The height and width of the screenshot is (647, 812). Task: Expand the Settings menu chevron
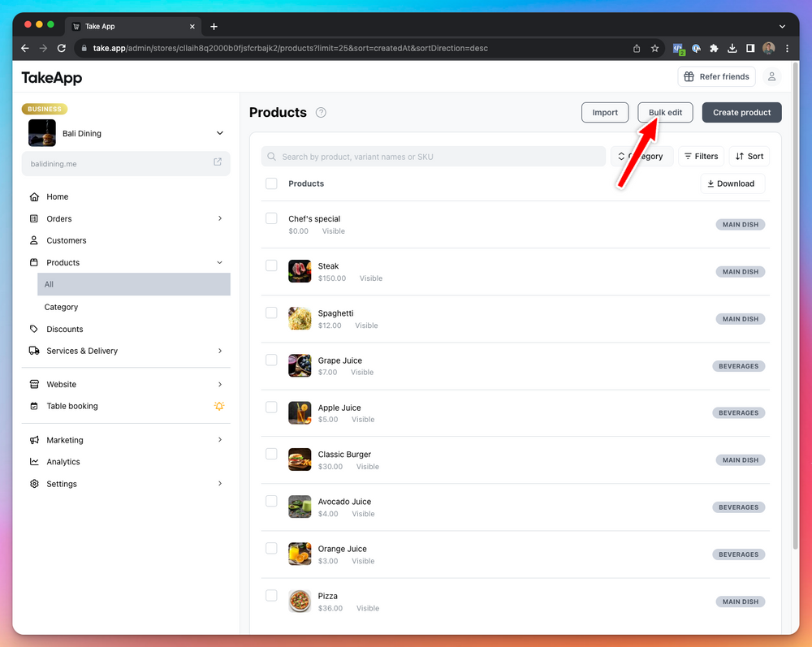(219, 484)
